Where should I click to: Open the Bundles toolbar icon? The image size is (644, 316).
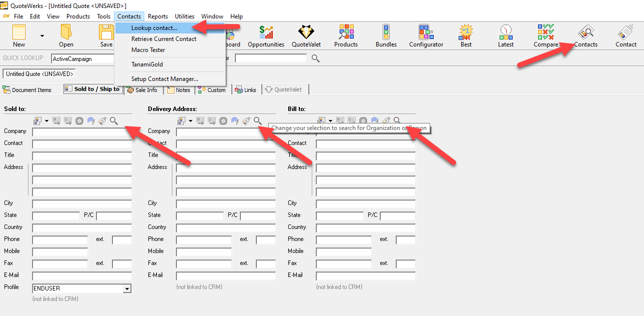tap(386, 35)
